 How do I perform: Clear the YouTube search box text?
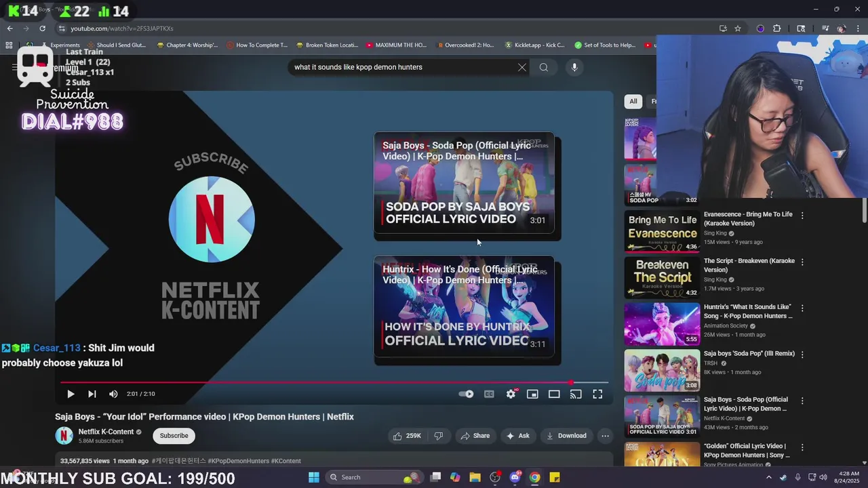[x=522, y=67]
